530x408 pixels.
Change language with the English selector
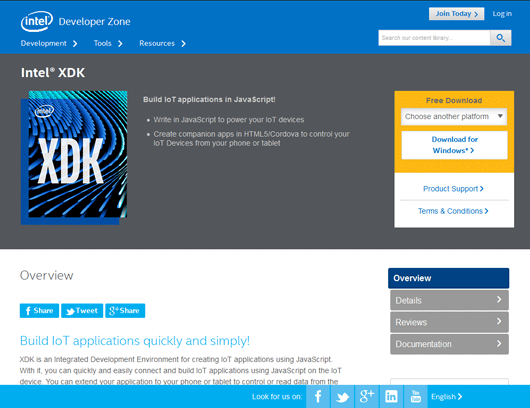[x=447, y=397]
